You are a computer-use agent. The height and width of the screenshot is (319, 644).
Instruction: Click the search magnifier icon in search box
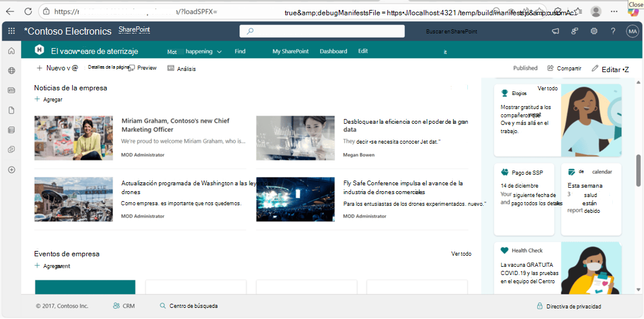(x=249, y=31)
